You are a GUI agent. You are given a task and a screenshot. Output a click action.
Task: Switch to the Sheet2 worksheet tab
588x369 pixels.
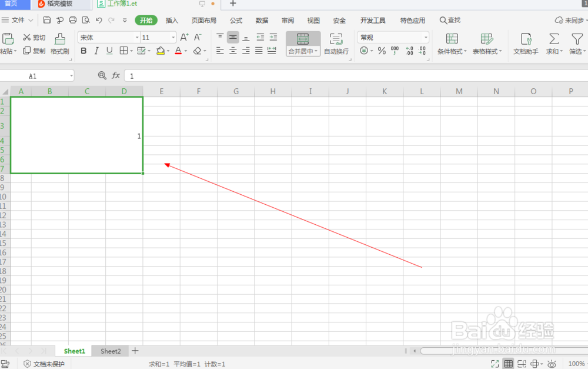110,351
